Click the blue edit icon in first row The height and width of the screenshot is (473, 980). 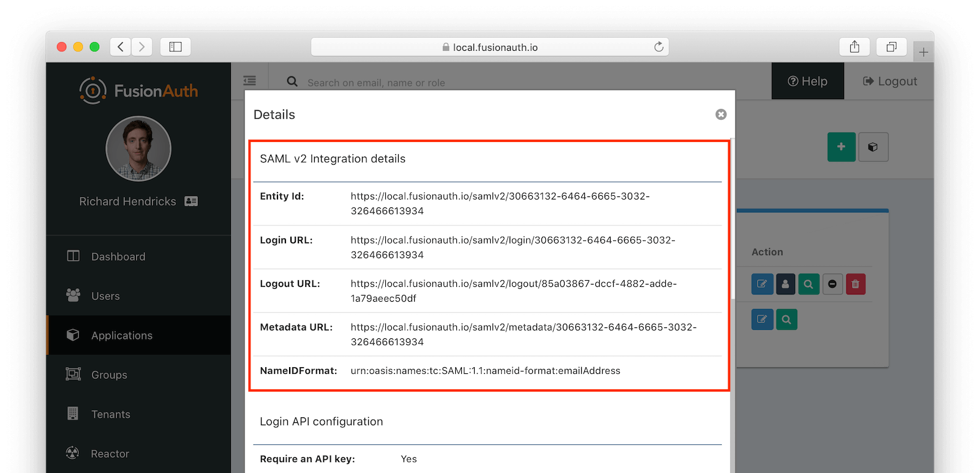[762, 284]
